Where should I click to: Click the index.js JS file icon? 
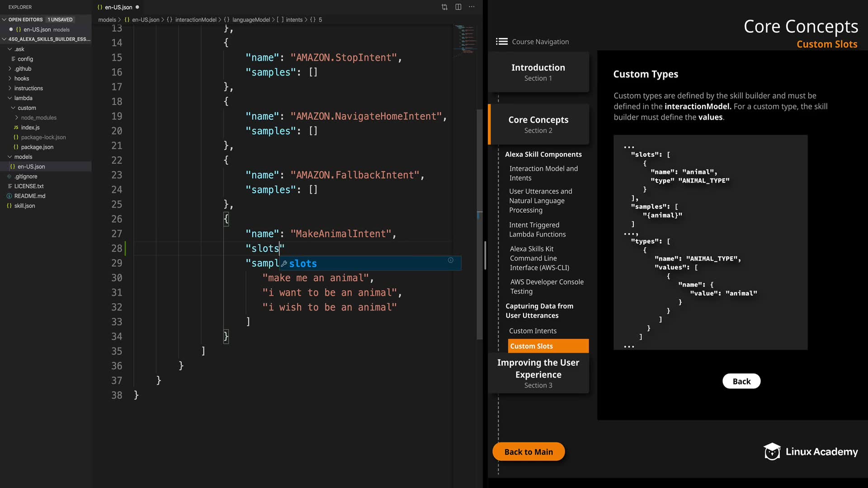16,128
